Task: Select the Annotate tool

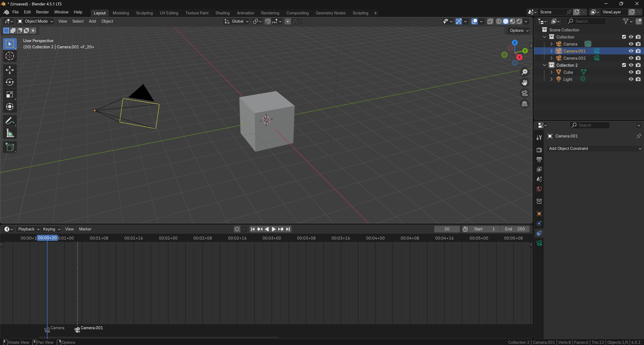Action: [x=10, y=121]
